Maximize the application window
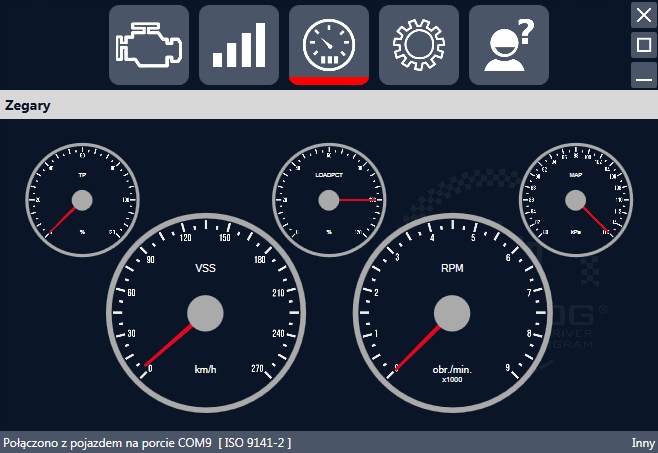Viewport: 658px width, 453px height. [x=644, y=45]
